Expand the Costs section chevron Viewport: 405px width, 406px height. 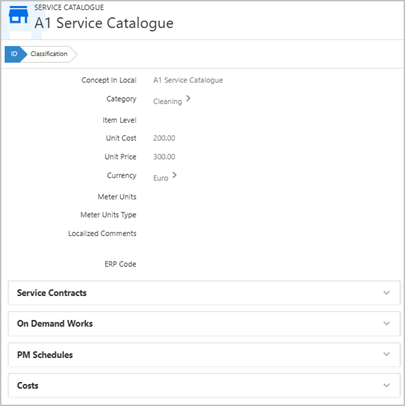[386, 385]
